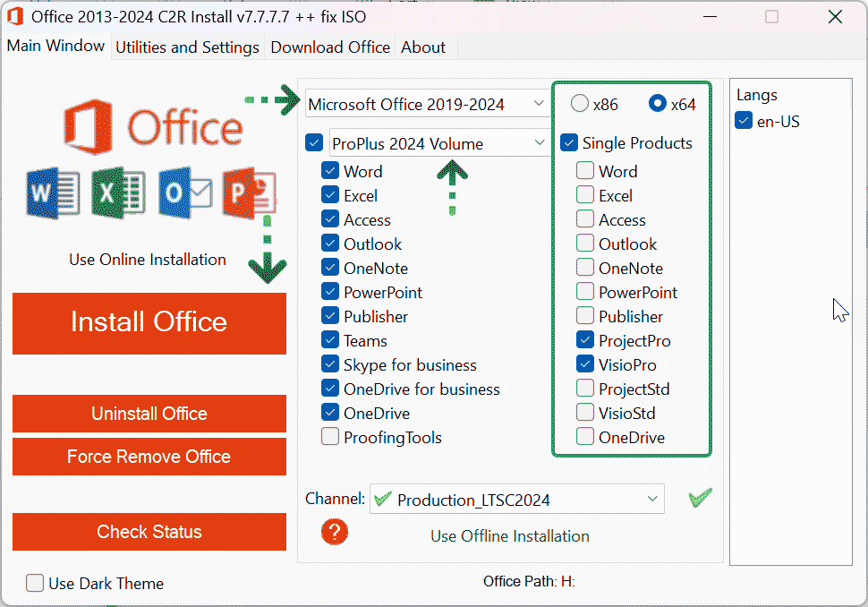Image resolution: width=868 pixels, height=607 pixels.
Task: Switch to the Utilities and Settings tab
Action: tap(187, 47)
